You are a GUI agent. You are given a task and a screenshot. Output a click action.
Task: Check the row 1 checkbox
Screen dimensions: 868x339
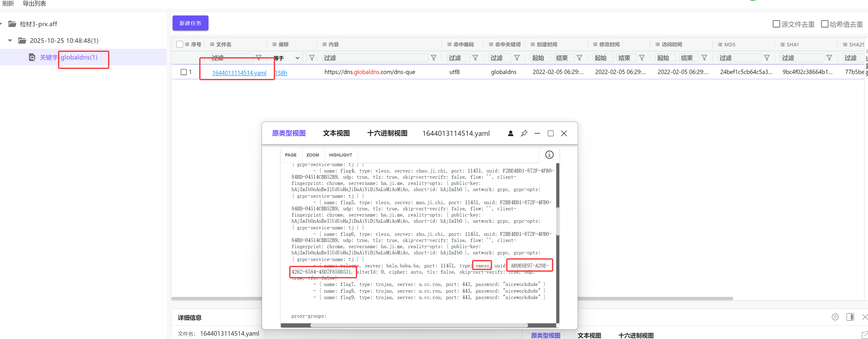184,72
